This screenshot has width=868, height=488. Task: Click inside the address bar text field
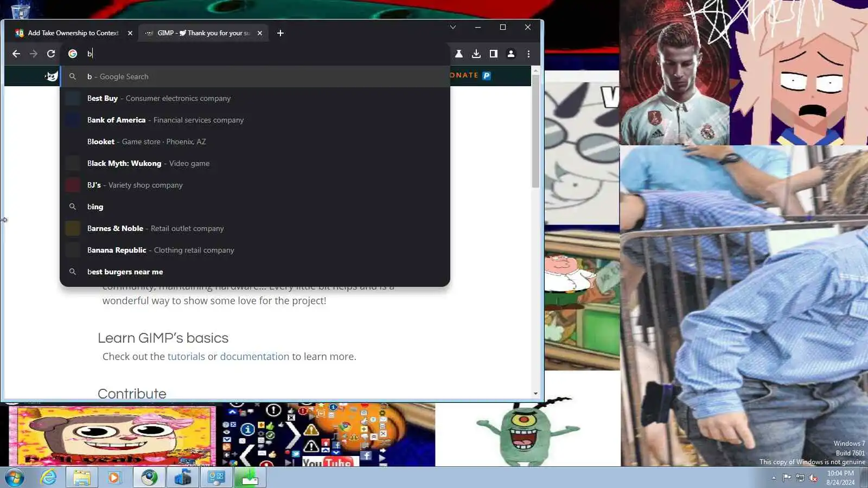pos(266,54)
